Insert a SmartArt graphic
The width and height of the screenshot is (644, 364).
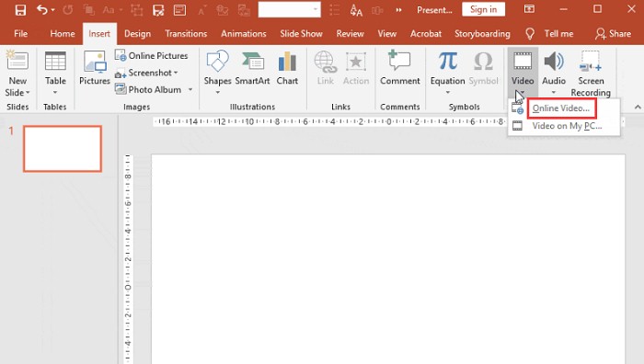[x=252, y=68]
